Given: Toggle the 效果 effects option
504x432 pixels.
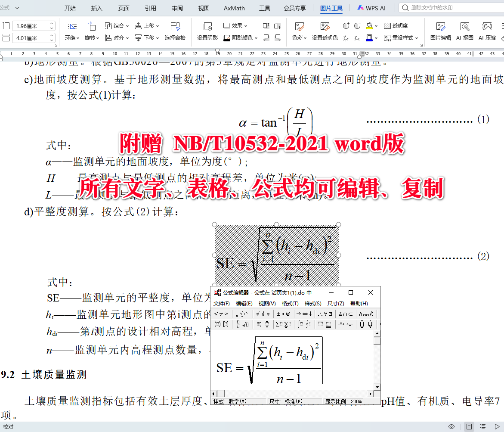Looking at the screenshot, I should point(235,25).
